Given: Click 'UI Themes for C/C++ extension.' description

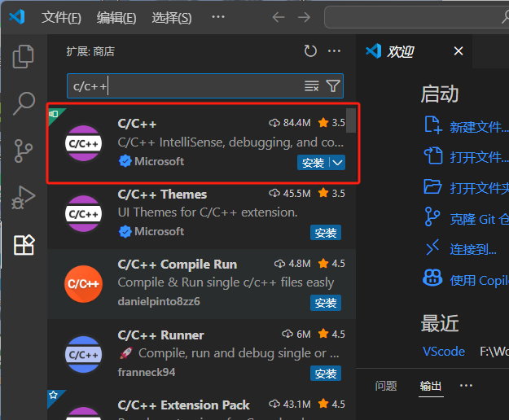Looking at the screenshot, I should (x=208, y=212).
